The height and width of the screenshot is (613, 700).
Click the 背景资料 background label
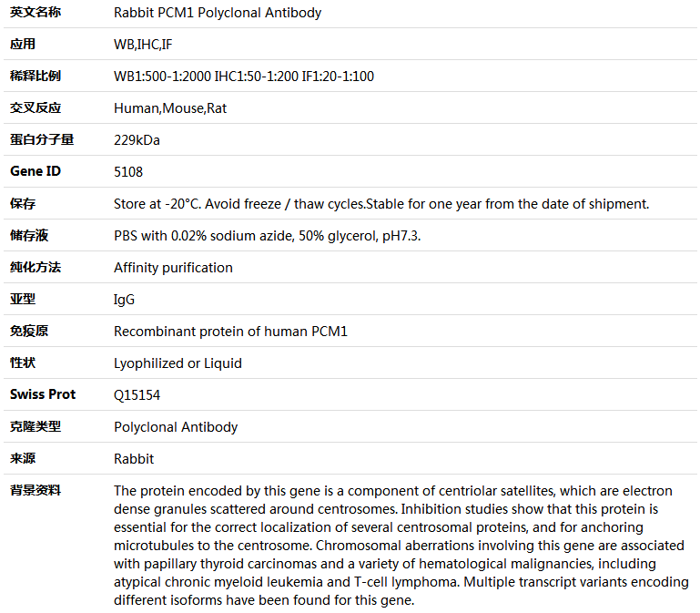click(x=36, y=490)
